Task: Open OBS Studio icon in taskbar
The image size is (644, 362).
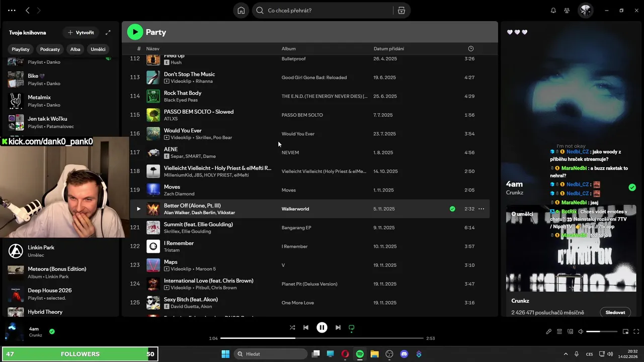Action: [x=389, y=354]
